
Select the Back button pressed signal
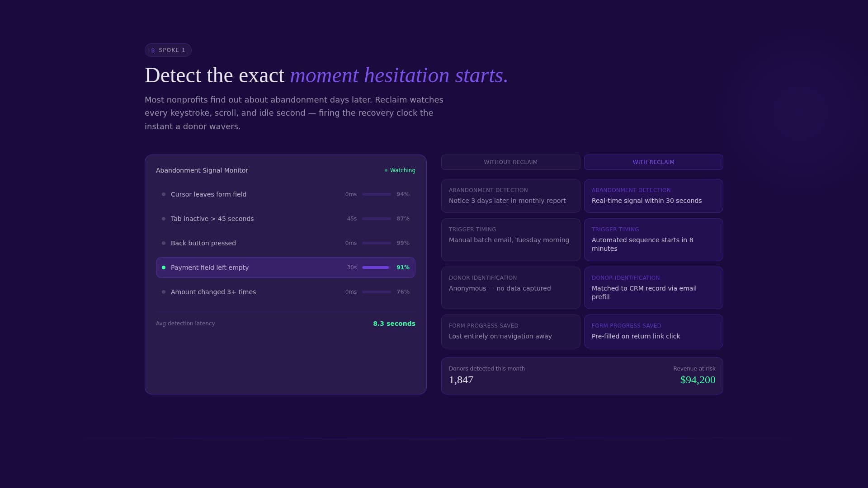tap(286, 243)
